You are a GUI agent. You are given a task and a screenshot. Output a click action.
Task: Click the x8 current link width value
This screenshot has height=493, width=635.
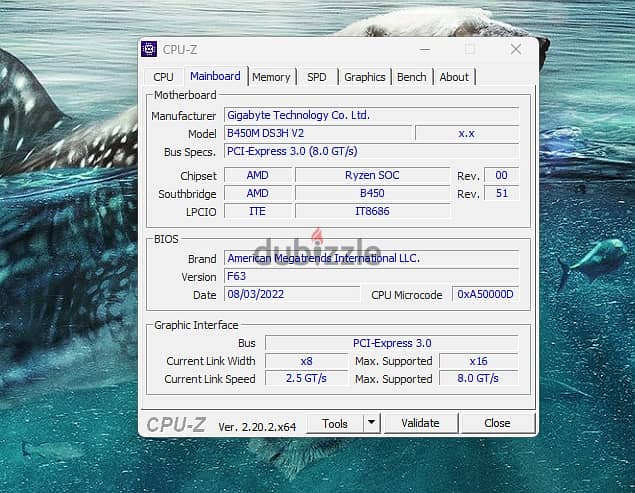click(307, 361)
